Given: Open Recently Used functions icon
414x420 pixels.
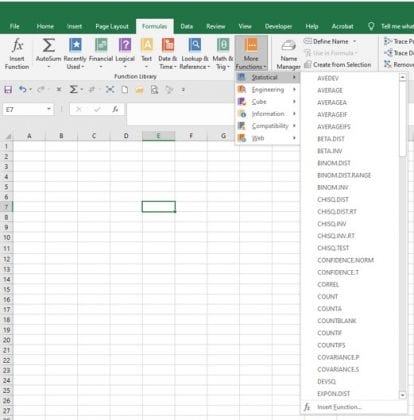Looking at the screenshot, I should tap(75, 45).
